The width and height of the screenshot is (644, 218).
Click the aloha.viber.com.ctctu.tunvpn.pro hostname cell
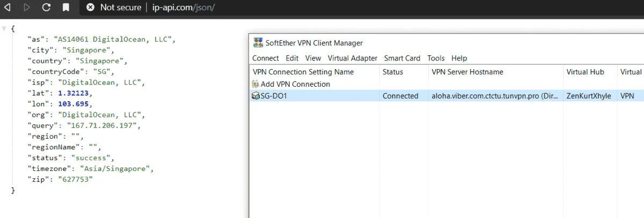pyautogui.click(x=495, y=96)
